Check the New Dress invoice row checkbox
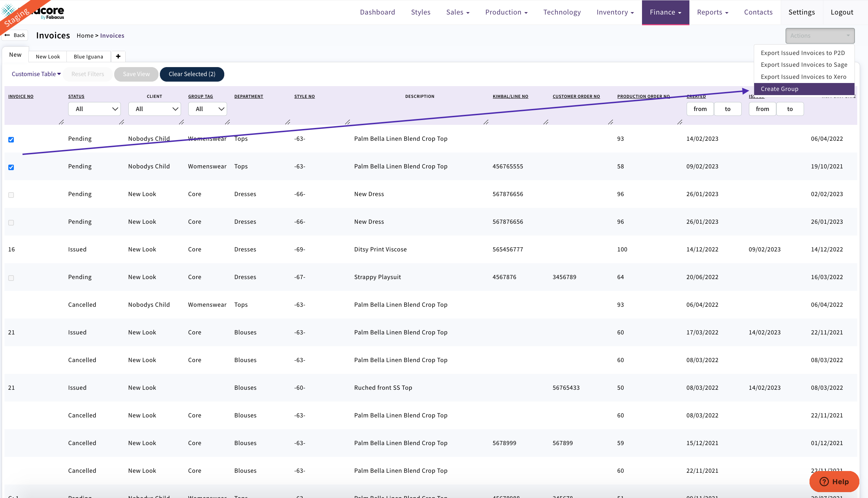Image resolution: width=868 pixels, height=498 pixels. (x=11, y=195)
